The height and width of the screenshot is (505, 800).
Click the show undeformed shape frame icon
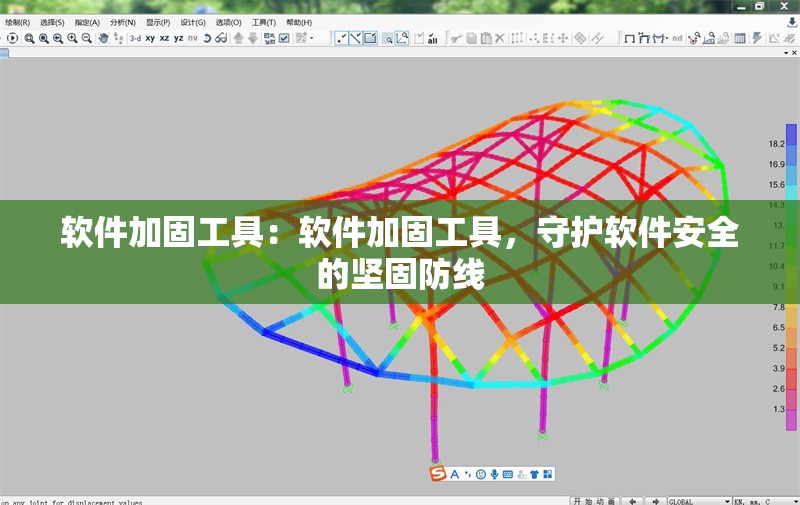(630, 38)
